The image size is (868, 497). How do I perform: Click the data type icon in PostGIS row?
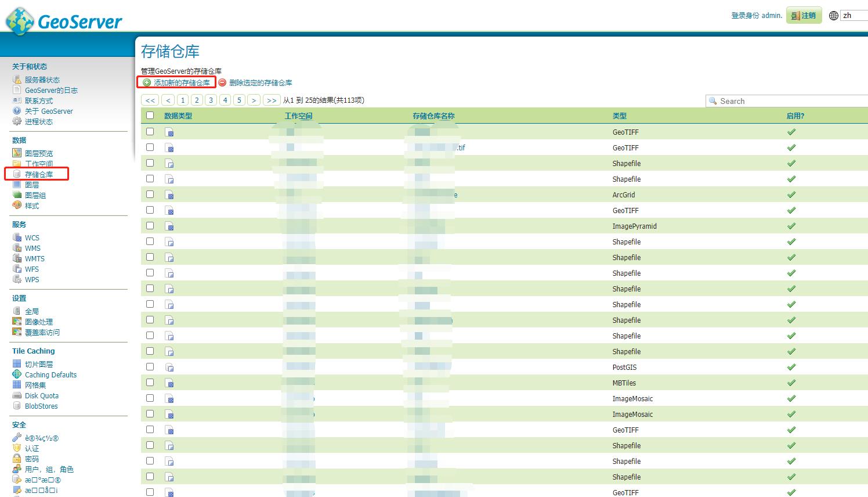(169, 368)
